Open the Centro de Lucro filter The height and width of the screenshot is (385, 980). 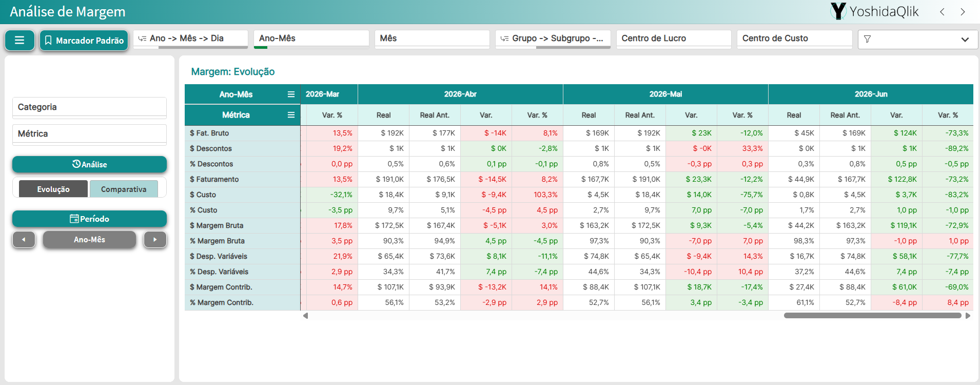674,38
